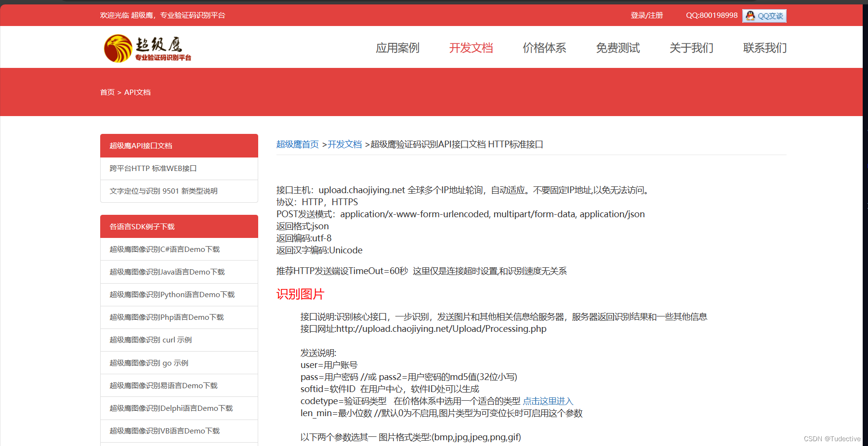Click the 协议: HTTP, HTTPS line
This screenshot has width=868, height=446.
point(317,202)
